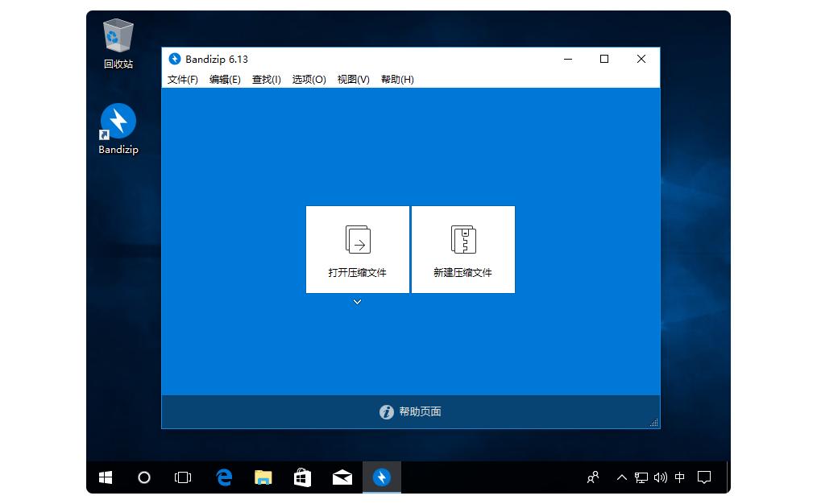Viewport: 817px width, 504px height.
Task: Launch Microsoft Edge from the taskbar
Action: pos(223,477)
